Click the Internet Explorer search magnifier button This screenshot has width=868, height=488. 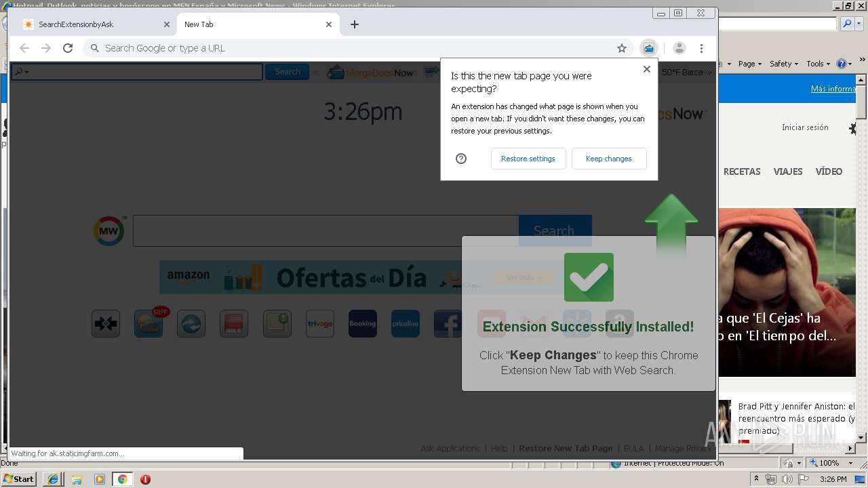[846, 24]
